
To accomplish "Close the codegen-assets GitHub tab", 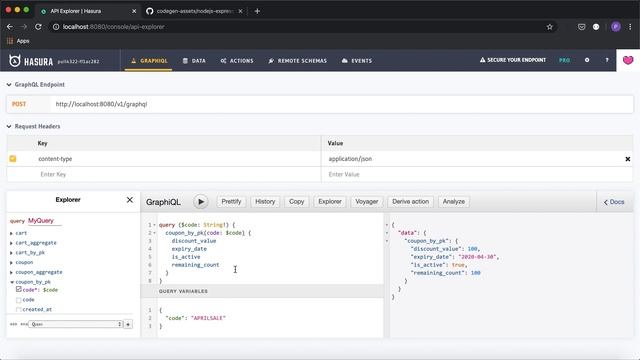I will [240, 11].
